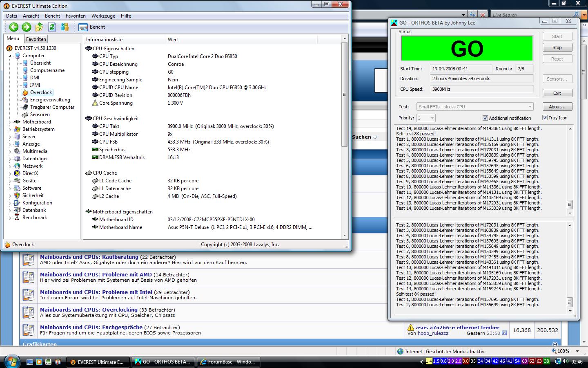Select the CPU Takt row
This screenshot has height=368, width=588.
tap(212, 126)
